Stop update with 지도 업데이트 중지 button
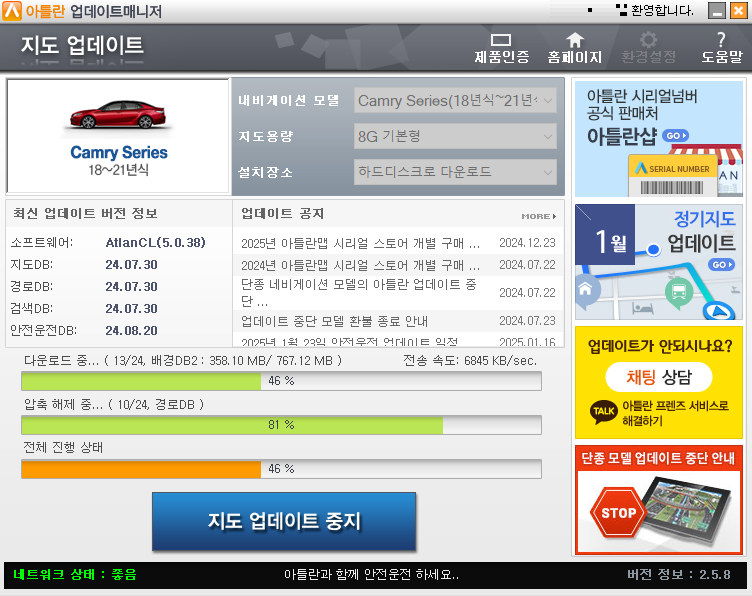This screenshot has height=596, width=752. pos(284,521)
